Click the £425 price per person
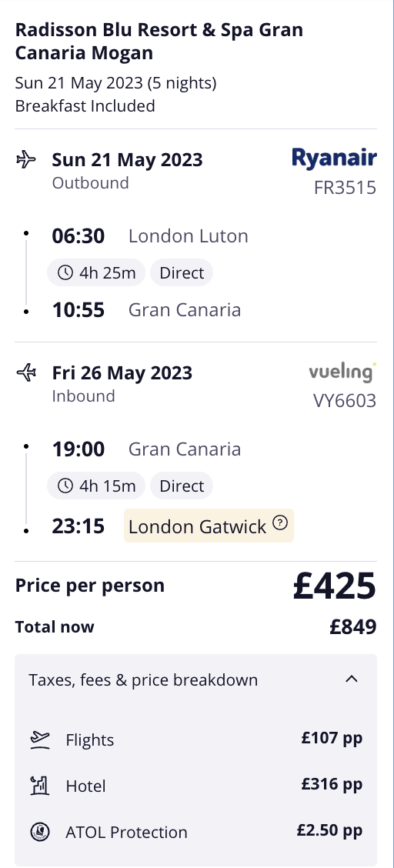Screen dimensions: 394x868 click(334, 586)
